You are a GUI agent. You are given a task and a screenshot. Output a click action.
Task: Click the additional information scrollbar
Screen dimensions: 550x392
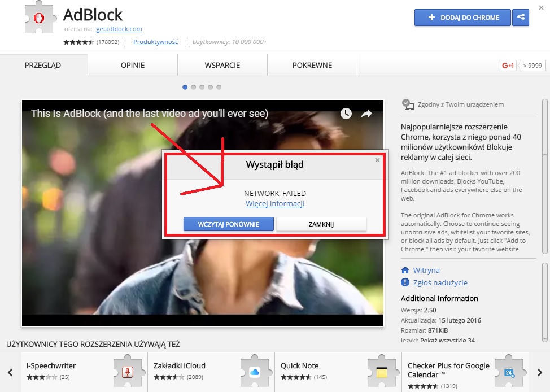(545, 302)
